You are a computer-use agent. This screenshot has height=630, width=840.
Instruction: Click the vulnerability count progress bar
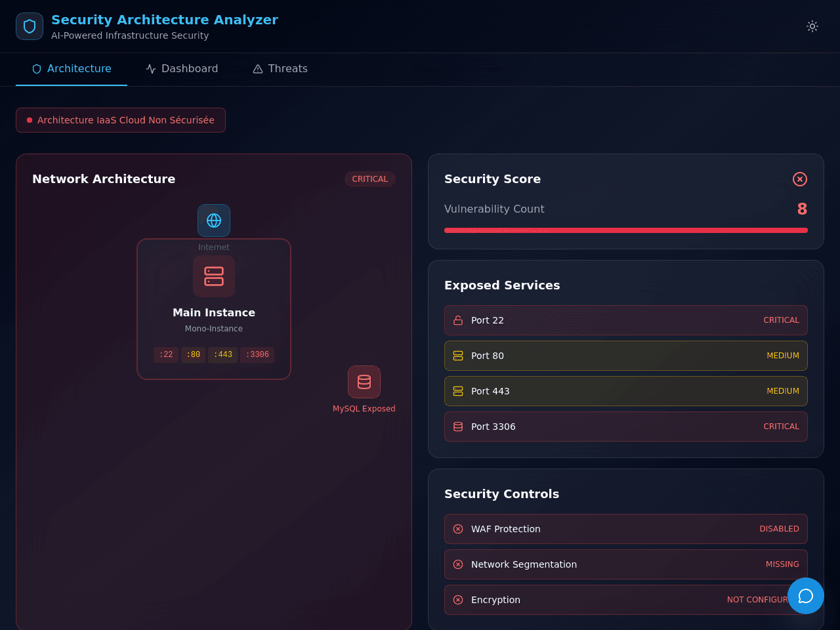tap(626, 230)
